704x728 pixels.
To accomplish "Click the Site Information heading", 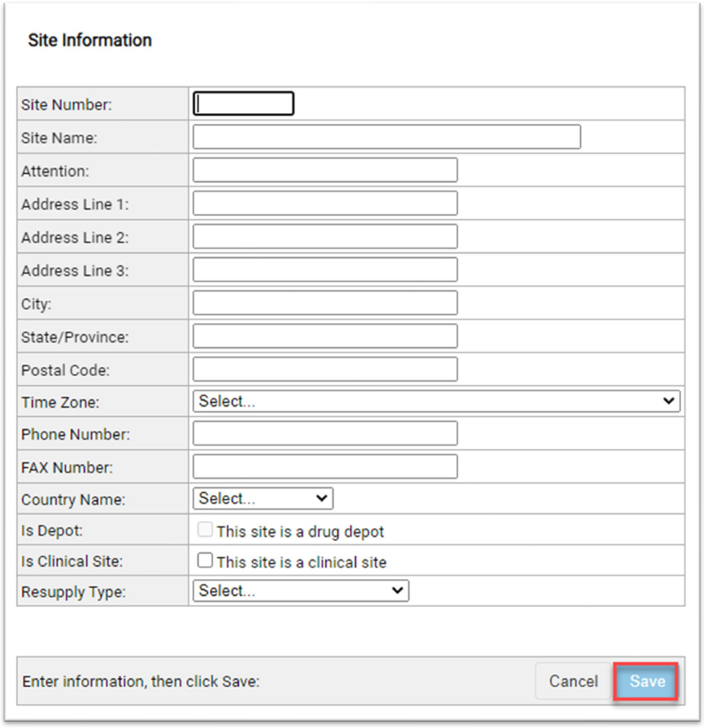I will pos(90,40).
